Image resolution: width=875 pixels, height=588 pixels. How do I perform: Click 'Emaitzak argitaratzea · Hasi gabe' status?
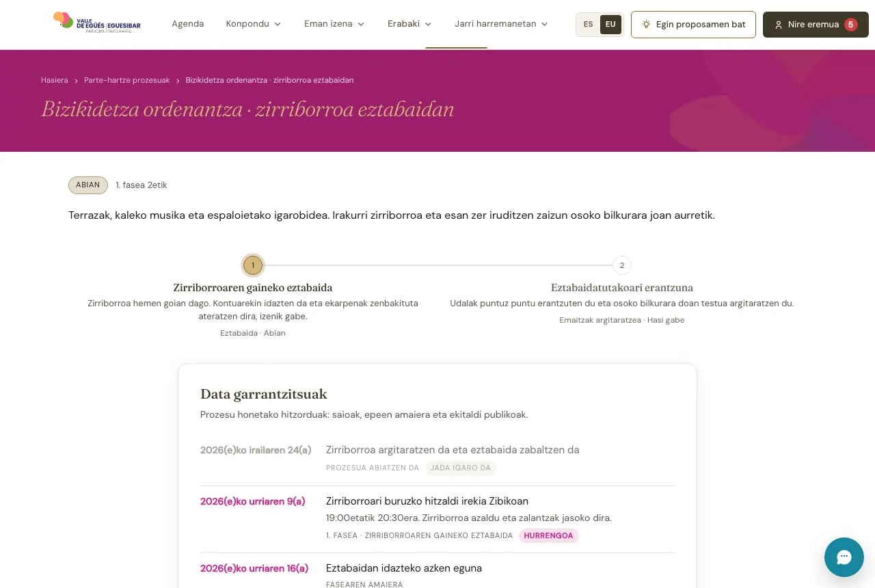[x=622, y=320]
